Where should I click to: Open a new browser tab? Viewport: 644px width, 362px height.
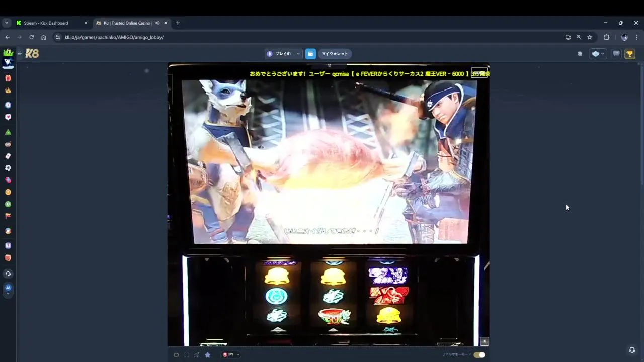coord(178,23)
